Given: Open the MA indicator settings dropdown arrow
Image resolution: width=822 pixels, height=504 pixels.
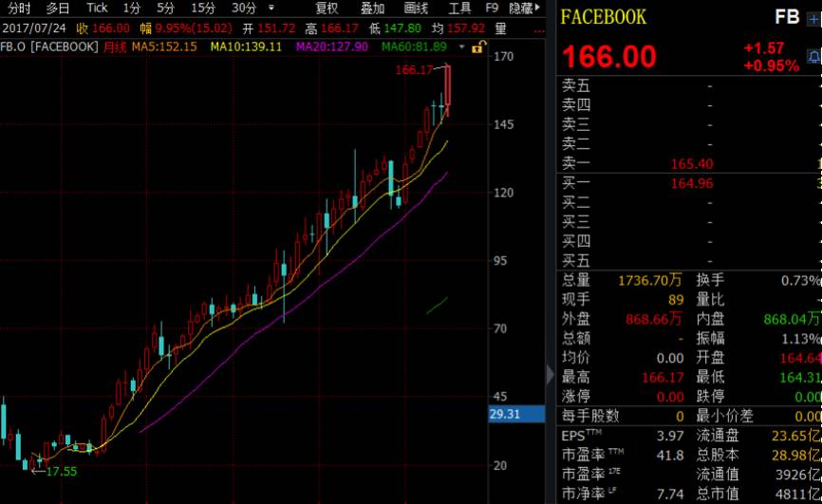Looking at the screenshot, I should pos(462,47).
